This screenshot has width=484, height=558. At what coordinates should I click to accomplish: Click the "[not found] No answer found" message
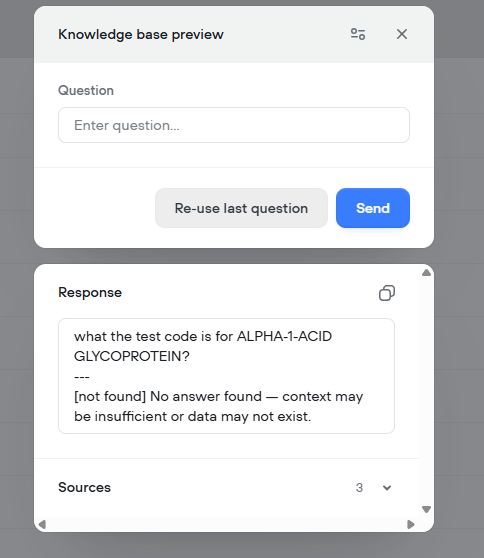pos(168,396)
